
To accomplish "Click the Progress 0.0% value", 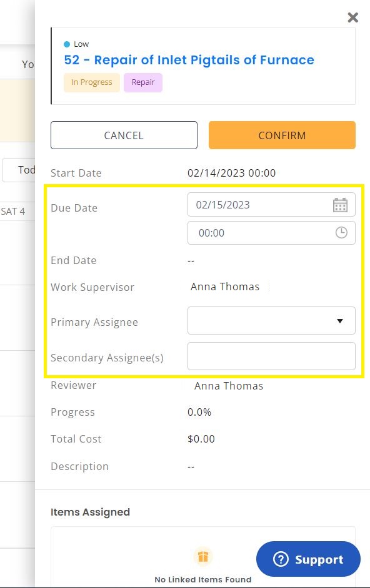I will point(199,412).
